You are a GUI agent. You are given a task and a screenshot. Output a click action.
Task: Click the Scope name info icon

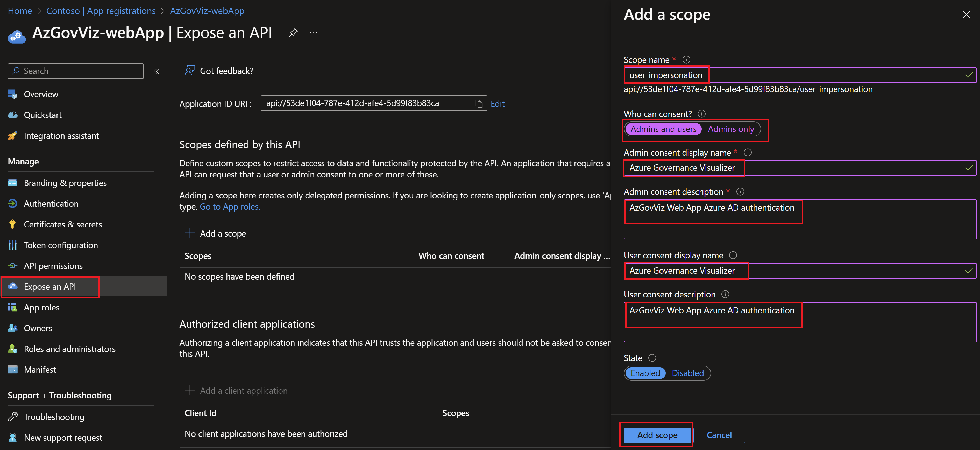coord(686,60)
